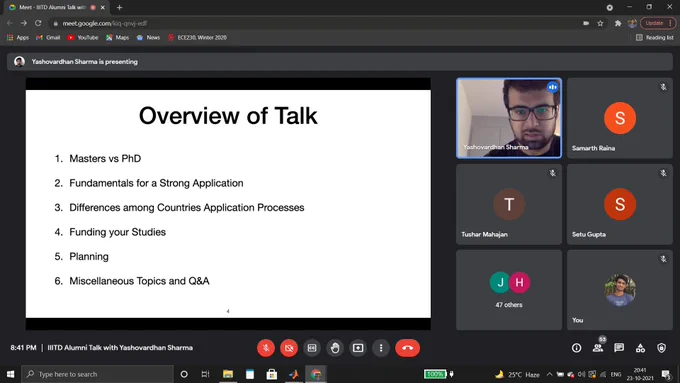Bookmark this page with the star icon
The width and height of the screenshot is (680, 383).
pos(600,23)
